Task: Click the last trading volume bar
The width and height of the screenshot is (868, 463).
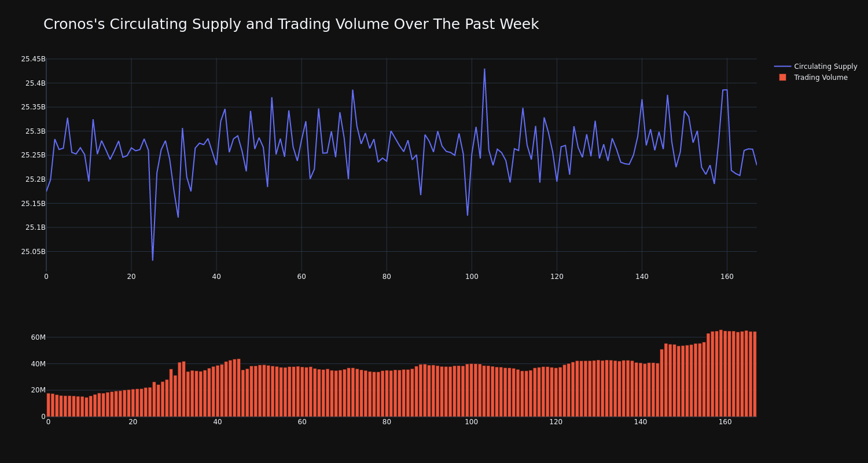Action: point(755,374)
